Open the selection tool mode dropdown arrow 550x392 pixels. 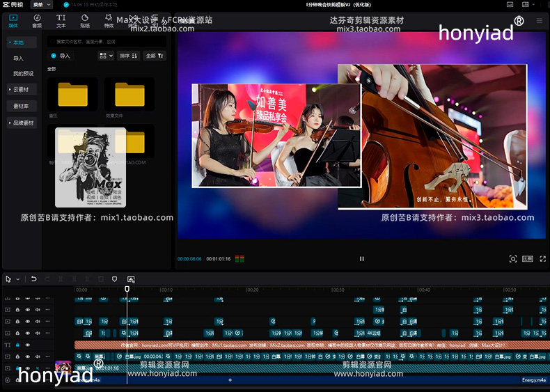click(18, 279)
